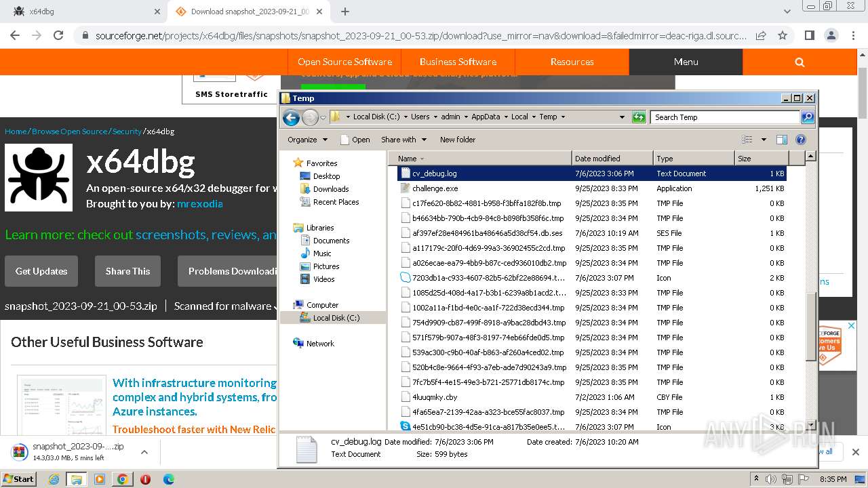The height and width of the screenshot is (488, 868).
Task: Select Desktop under Favorites
Action: tap(326, 176)
